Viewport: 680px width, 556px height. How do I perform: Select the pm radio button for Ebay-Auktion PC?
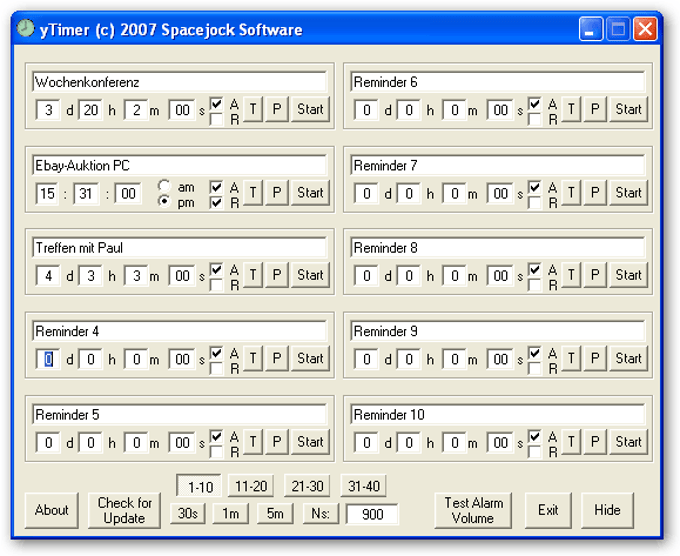[x=164, y=201]
